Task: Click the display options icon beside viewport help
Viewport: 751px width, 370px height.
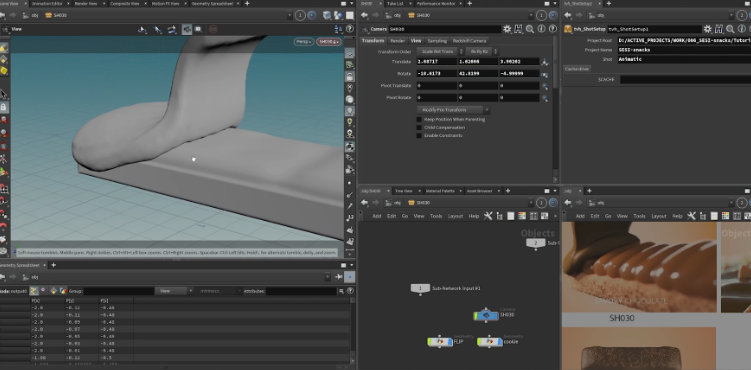Action: [x=339, y=29]
